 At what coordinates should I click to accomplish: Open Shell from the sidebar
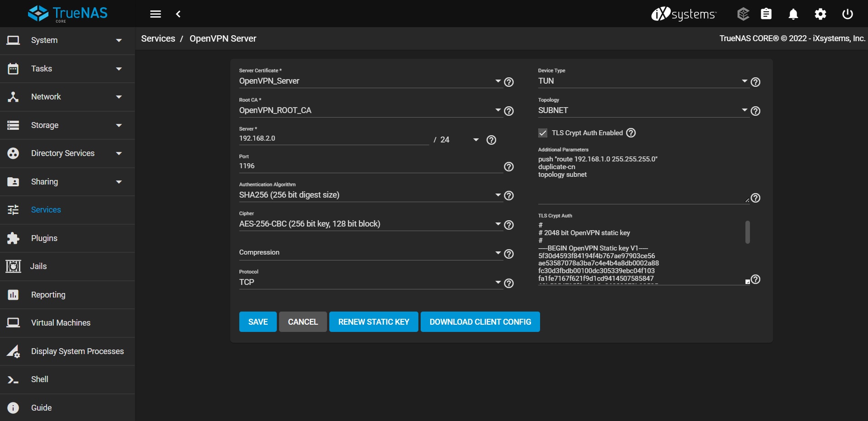(x=40, y=379)
